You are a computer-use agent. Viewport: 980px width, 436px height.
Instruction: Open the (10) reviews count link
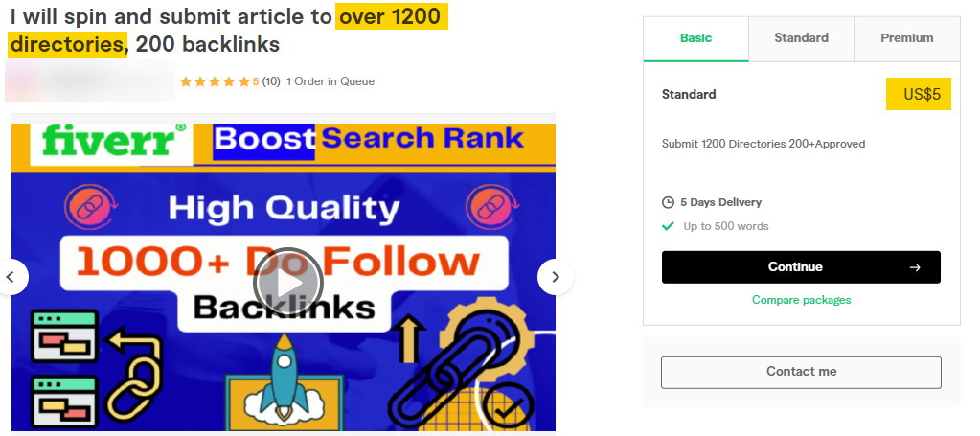(271, 81)
